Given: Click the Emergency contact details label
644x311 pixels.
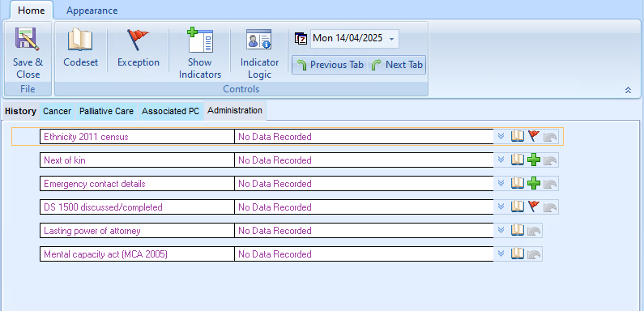Looking at the screenshot, I should coord(137,184).
